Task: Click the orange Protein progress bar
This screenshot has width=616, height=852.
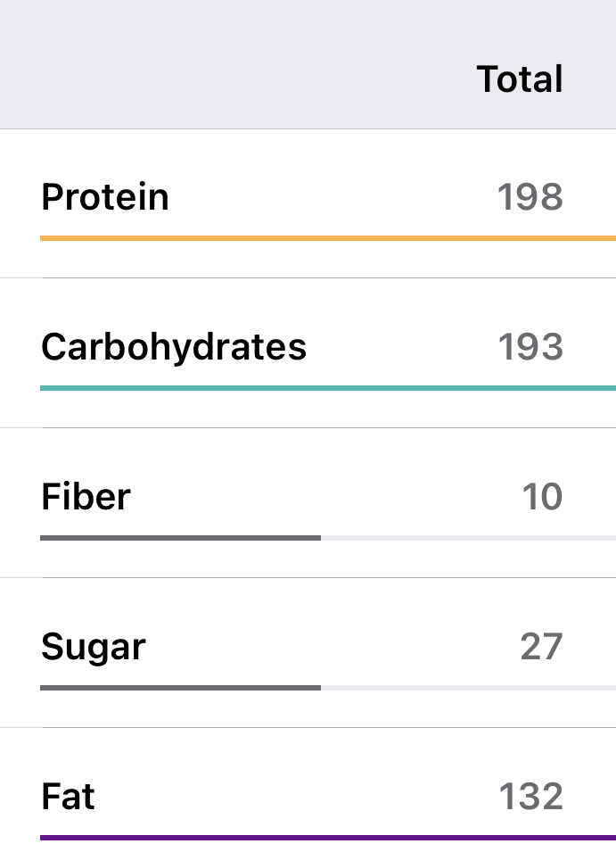Action: tap(327, 238)
